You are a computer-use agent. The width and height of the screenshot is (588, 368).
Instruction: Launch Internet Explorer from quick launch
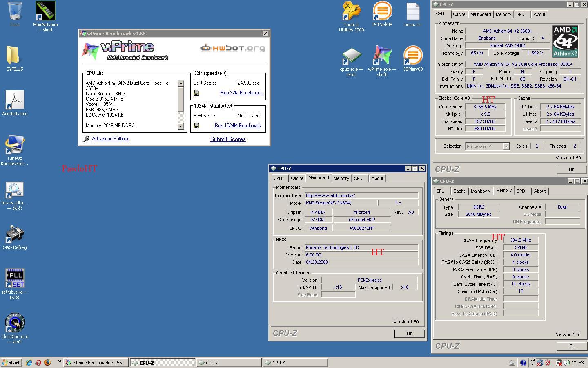point(29,363)
